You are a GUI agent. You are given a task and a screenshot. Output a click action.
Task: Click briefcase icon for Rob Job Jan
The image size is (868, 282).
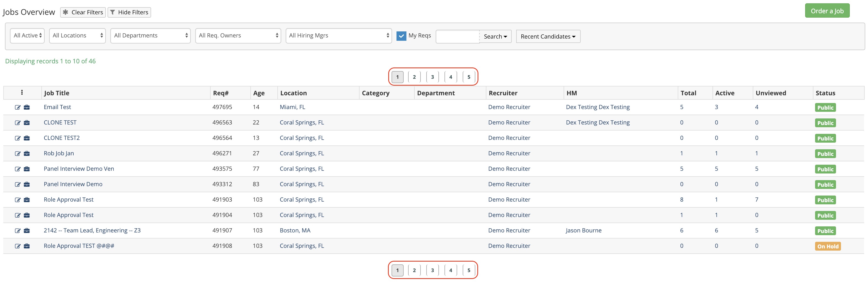coord(27,154)
